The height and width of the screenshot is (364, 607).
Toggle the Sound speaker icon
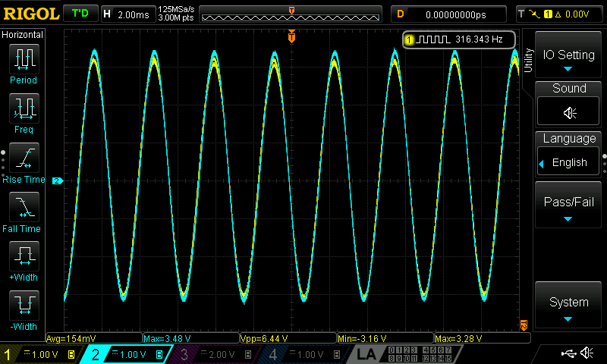tap(569, 111)
